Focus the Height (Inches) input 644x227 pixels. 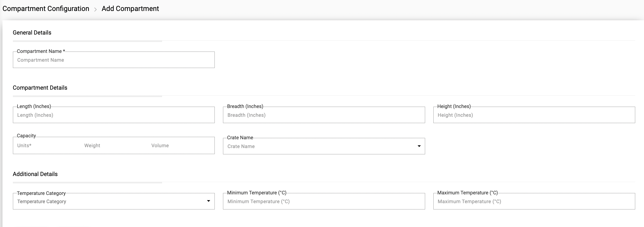pyautogui.click(x=534, y=115)
